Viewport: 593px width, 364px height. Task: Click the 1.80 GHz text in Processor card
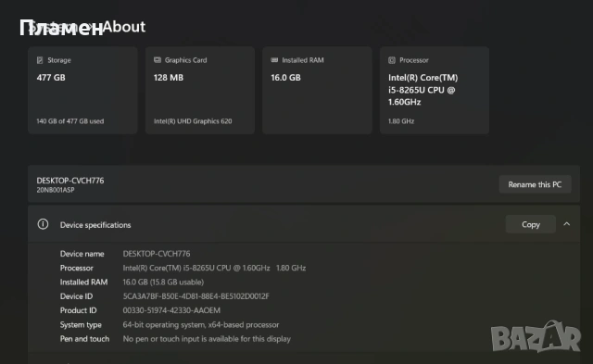click(x=401, y=121)
